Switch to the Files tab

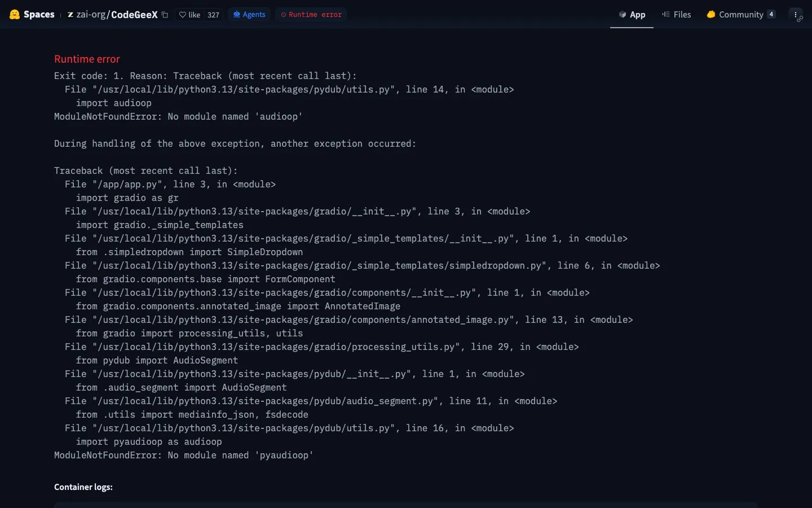(x=676, y=15)
